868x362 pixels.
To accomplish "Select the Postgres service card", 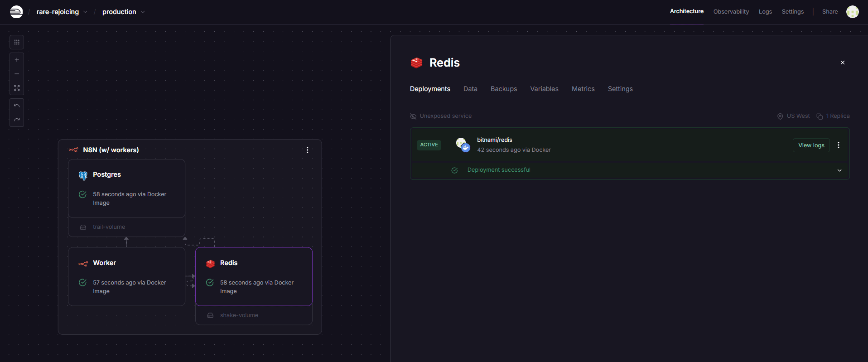I will point(126,188).
